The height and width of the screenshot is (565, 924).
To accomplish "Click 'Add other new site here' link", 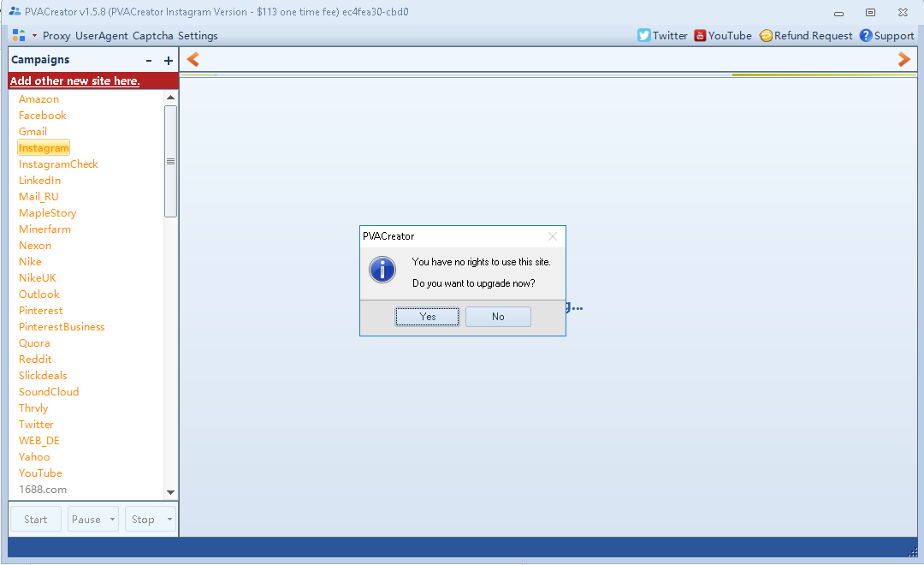I will 74,80.
